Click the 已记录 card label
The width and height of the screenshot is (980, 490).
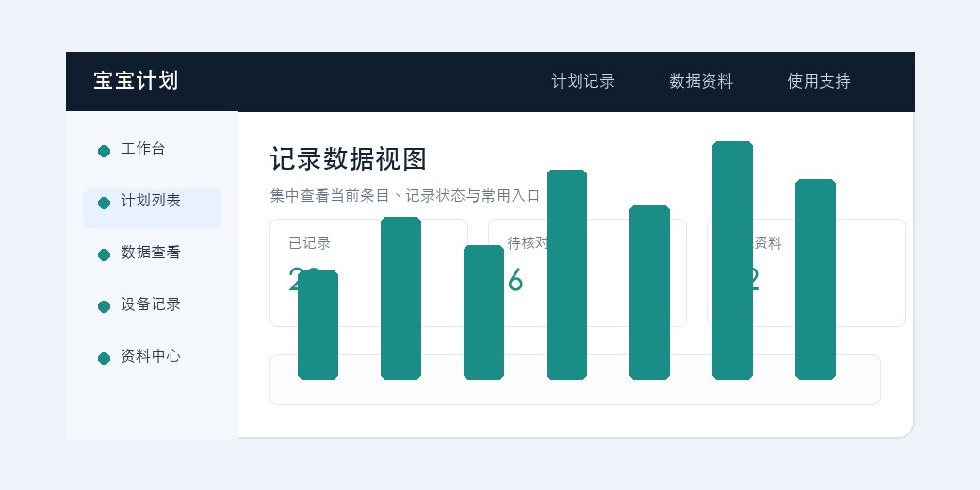(x=309, y=243)
